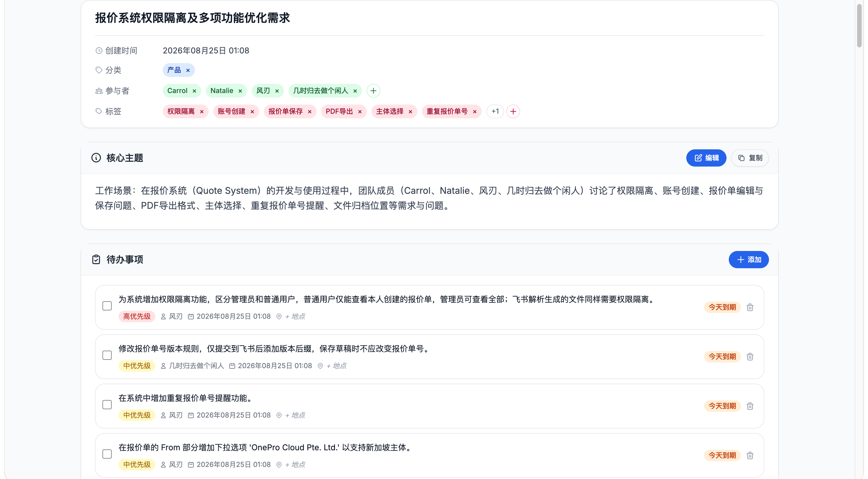Delete the 重复报价单号提醒 todo item

coord(750,406)
